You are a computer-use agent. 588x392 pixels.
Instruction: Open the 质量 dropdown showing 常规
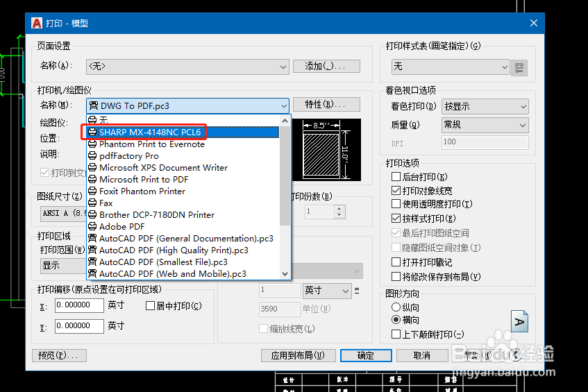pos(485,125)
